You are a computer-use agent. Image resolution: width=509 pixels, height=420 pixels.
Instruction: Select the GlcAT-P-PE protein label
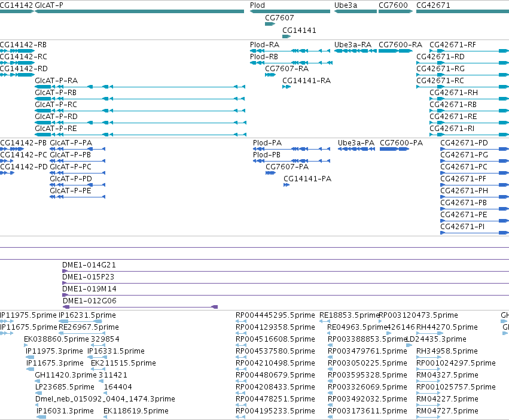pos(71,190)
